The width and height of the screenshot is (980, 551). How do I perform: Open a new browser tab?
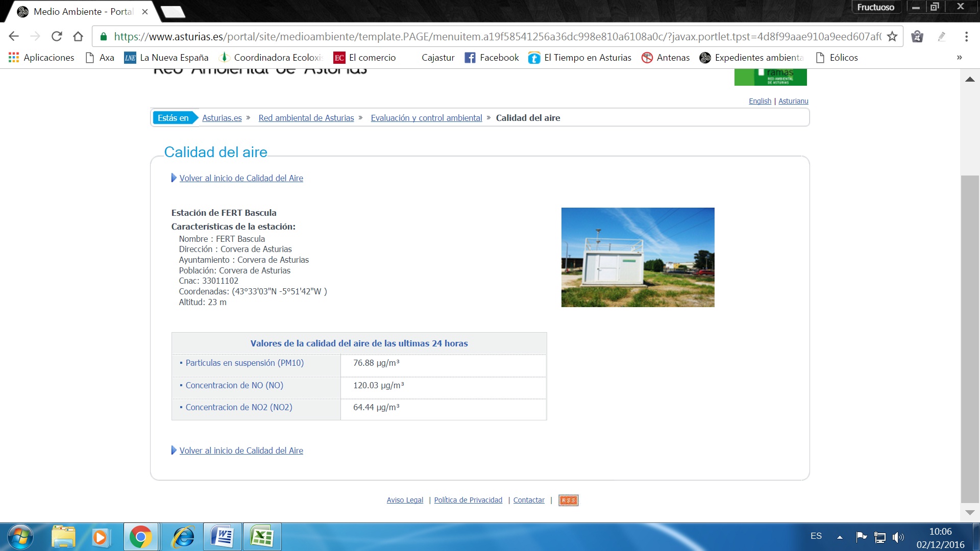[x=173, y=12]
